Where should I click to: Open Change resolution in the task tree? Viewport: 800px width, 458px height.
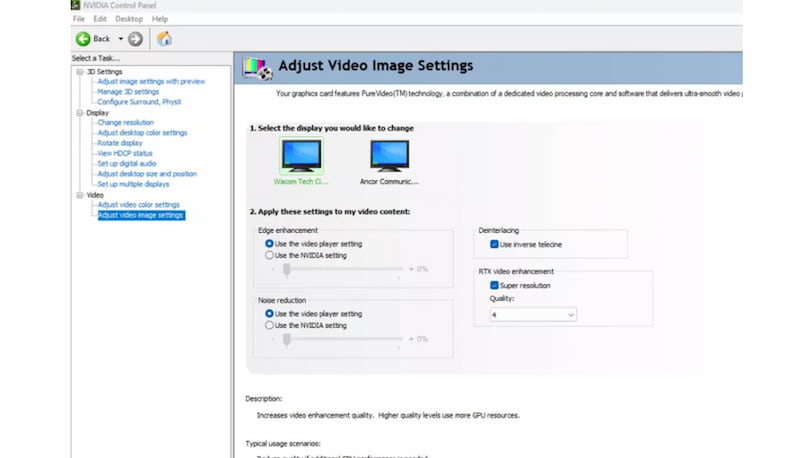pyautogui.click(x=125, y=123)
